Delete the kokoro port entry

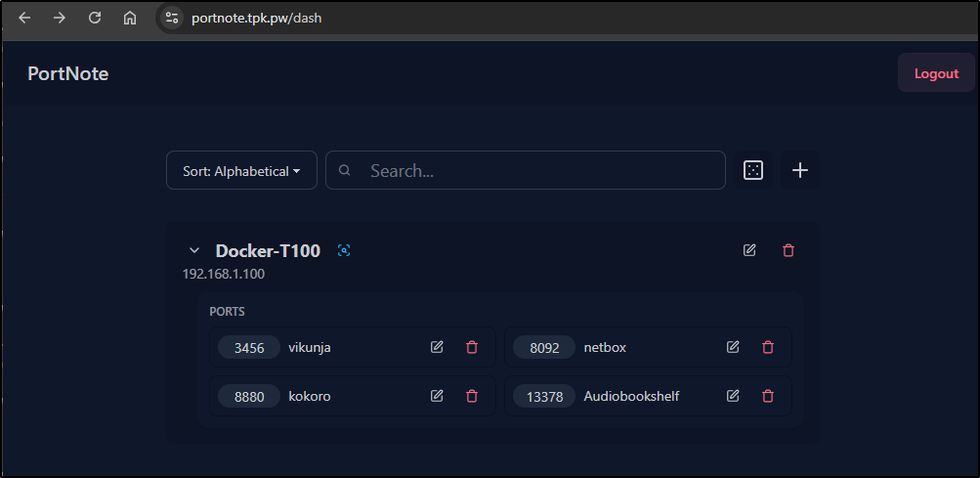tap(472, 396)
